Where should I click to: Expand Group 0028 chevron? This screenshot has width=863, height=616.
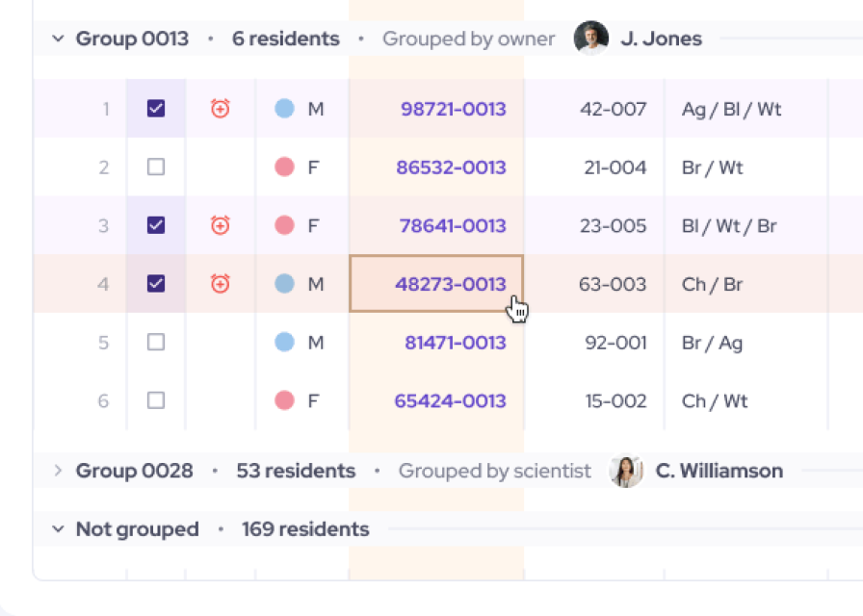point(58,471)
